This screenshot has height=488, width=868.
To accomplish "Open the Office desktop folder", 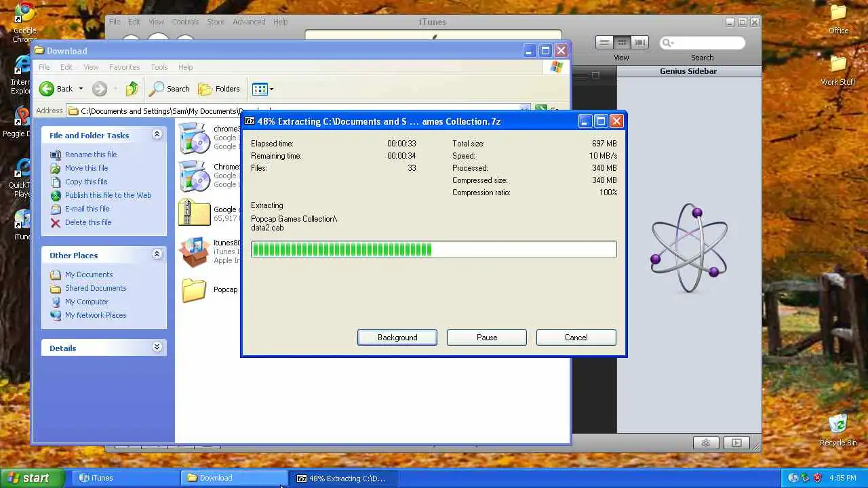I will 839,19.
